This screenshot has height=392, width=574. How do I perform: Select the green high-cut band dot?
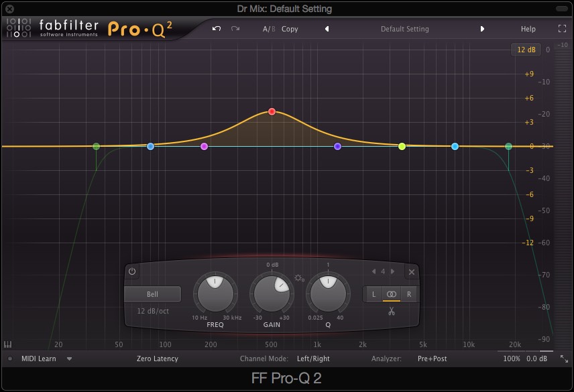[508, 146]
